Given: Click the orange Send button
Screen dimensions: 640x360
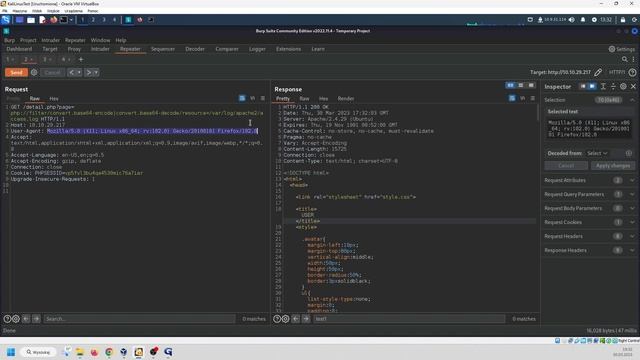Looking at the screenshot, I should tap(16, 73).
